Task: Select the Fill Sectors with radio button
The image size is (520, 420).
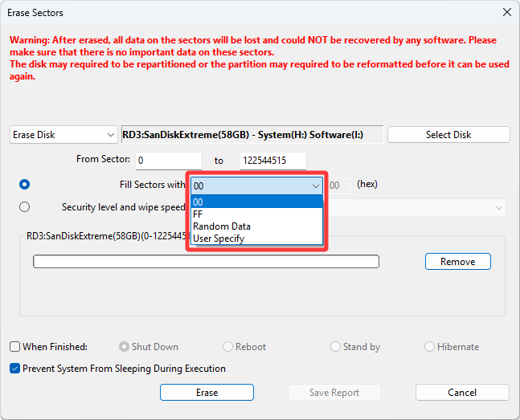Action: [x=24, y=185]
